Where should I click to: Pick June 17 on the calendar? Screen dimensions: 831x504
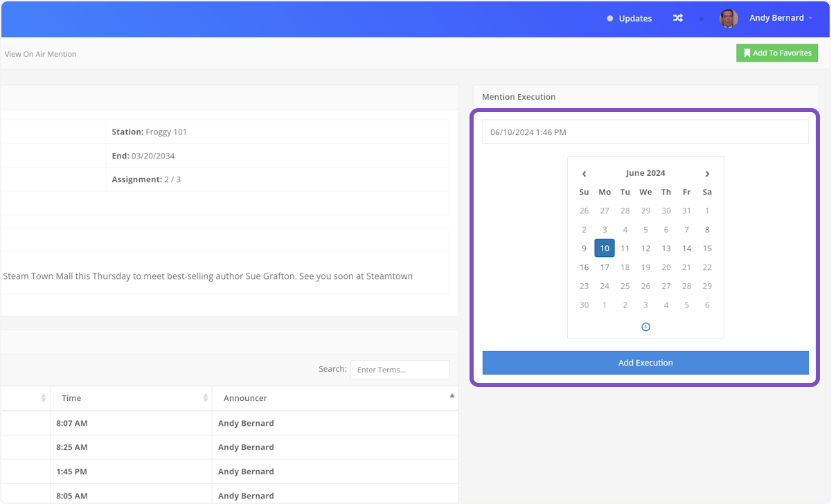pyautogui.click(x=605, y=267)
